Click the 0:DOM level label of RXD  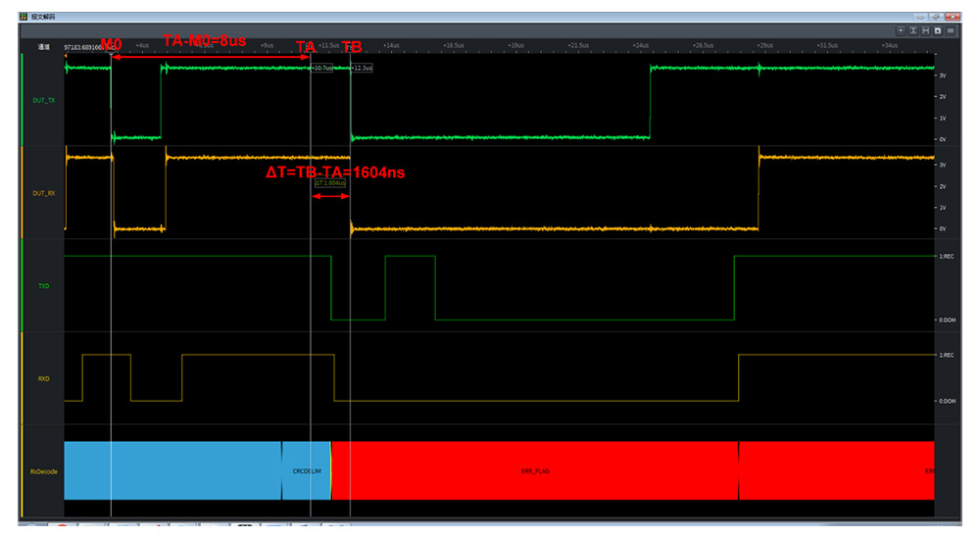[947, 402]
